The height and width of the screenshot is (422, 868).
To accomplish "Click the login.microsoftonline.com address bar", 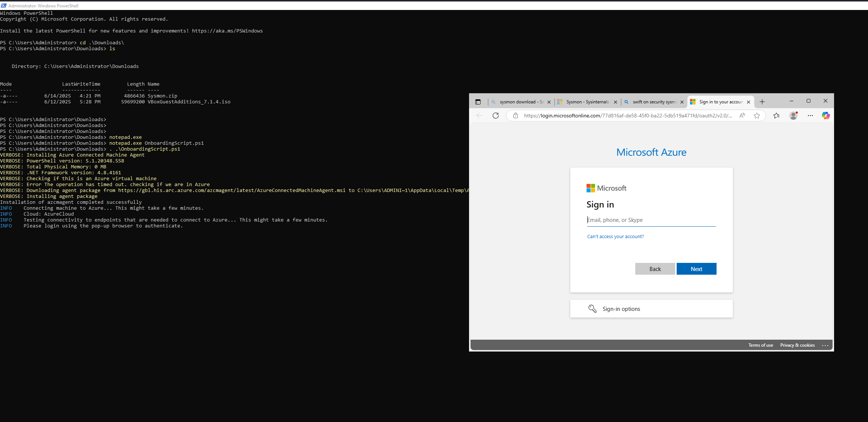I will tap(628, 116).
